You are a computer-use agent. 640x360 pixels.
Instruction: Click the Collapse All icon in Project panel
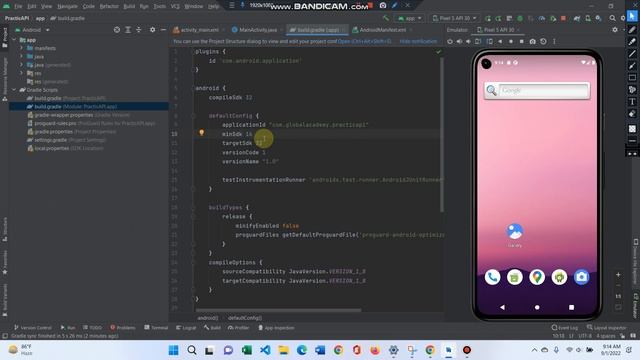coord(138,30)
